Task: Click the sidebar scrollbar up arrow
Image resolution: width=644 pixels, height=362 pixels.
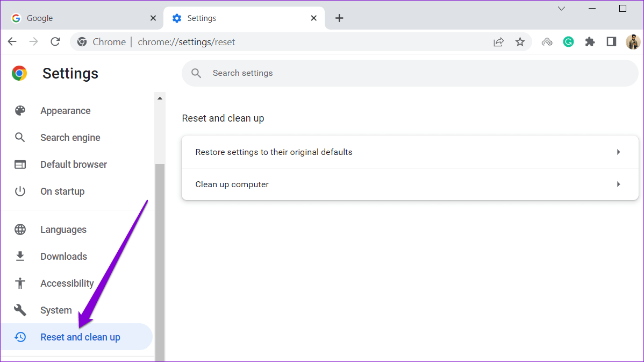Action: 160,98
